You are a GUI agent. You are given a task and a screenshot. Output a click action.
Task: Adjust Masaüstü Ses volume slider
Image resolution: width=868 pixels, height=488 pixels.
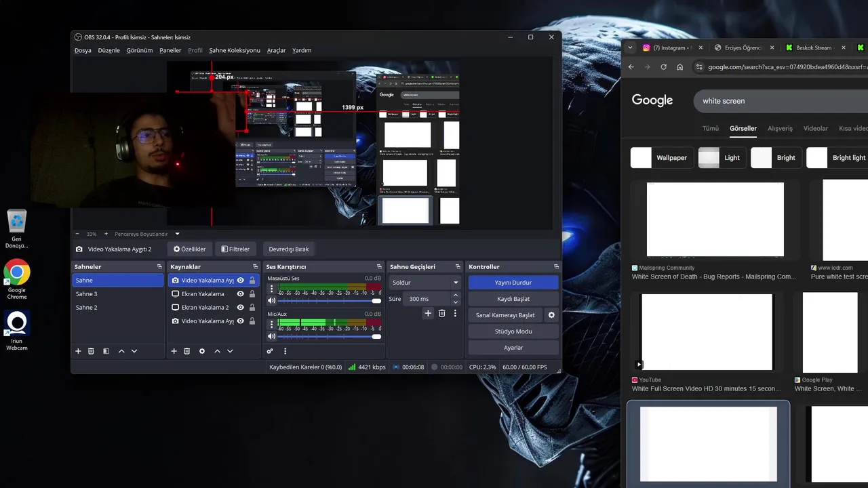(x=329, y=300)
